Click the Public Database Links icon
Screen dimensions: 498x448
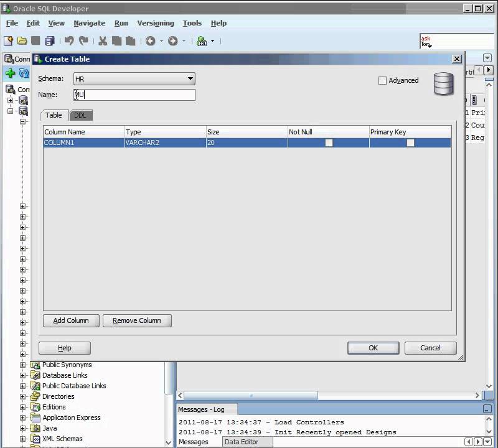click(x=35, y=386)
